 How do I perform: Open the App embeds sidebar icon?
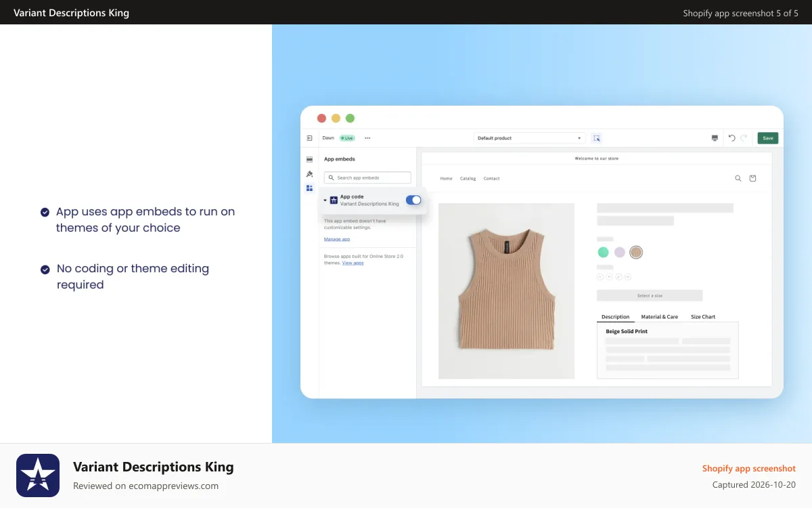coord(309,188)
